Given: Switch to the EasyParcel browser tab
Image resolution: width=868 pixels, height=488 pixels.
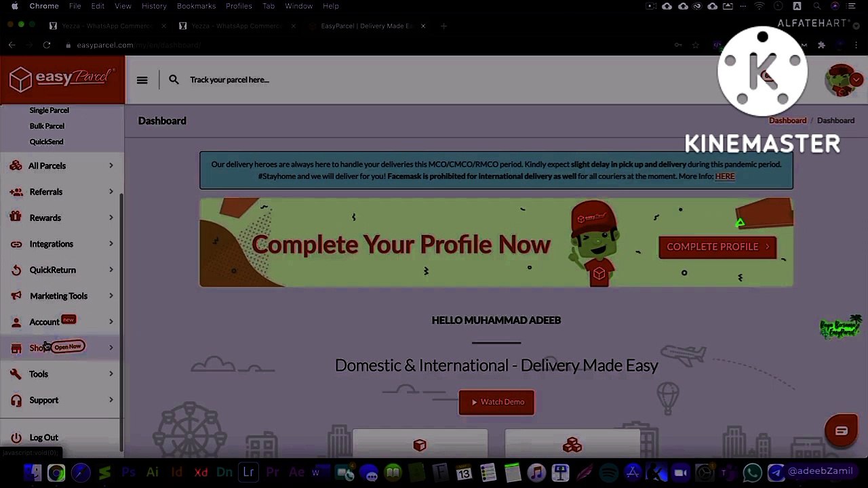Looking at the screenshot, I should pos(367,26).
